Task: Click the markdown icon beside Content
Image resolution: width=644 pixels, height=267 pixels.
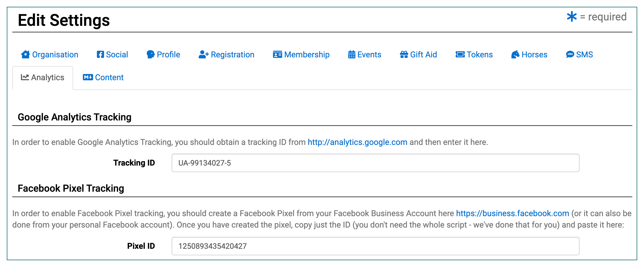Action: (88, 77)
